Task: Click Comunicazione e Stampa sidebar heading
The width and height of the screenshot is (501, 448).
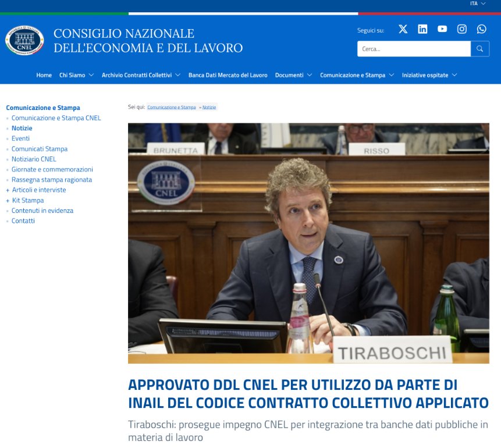Action: (43, 108)
